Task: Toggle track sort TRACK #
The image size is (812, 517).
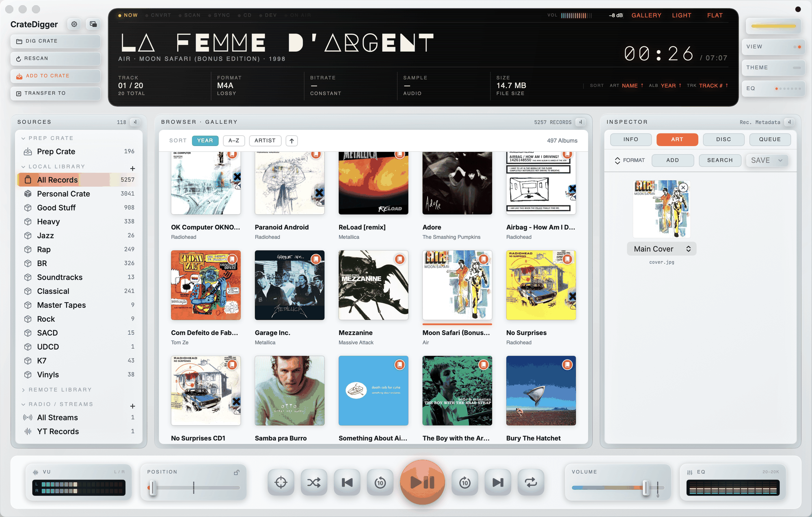Action: pos(714,86)
